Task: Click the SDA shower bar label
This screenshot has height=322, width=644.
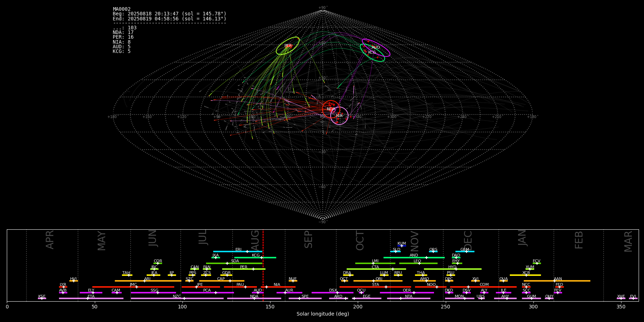Action: coord(235,261)
